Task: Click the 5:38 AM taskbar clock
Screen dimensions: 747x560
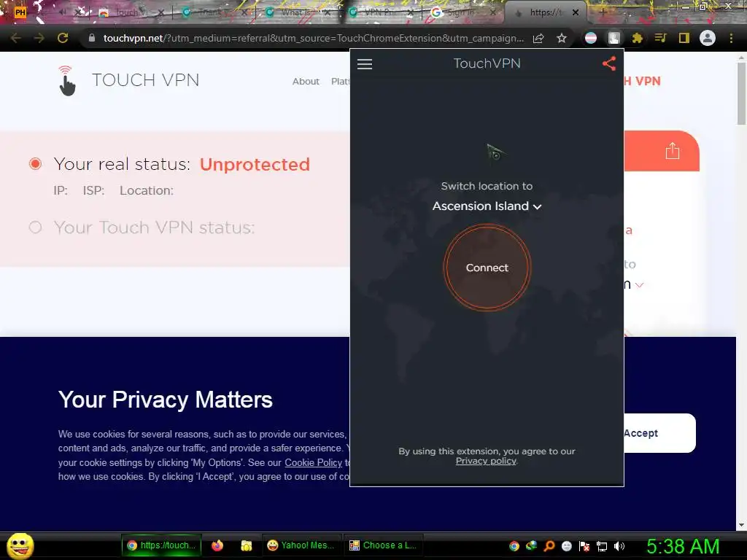Action: tap(683, 546)
